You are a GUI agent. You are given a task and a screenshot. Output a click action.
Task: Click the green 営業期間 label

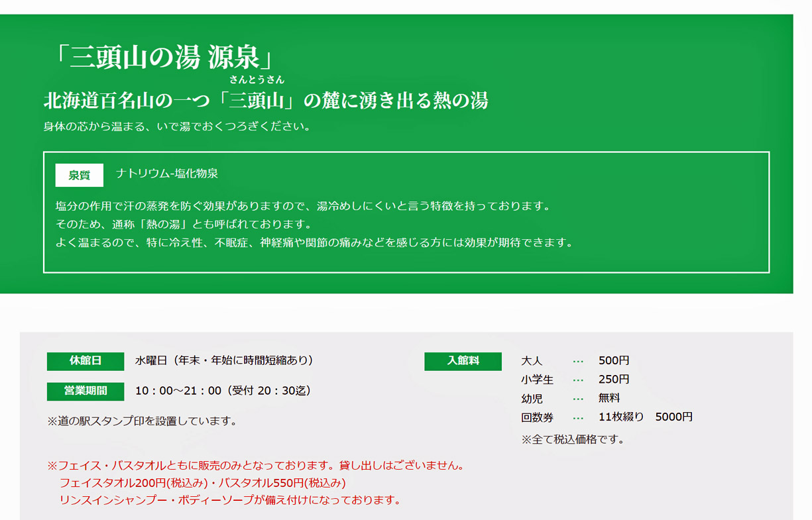coord(86,391)
